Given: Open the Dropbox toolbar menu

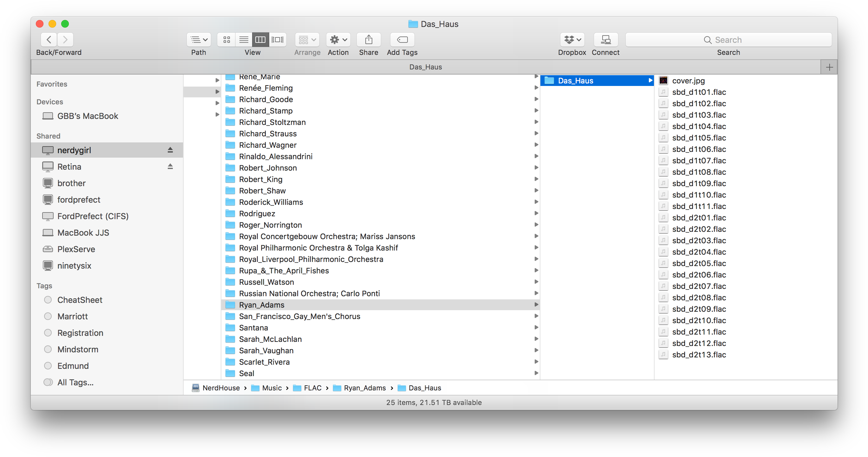Looking at the screenshot, I should tap(572, 40).
